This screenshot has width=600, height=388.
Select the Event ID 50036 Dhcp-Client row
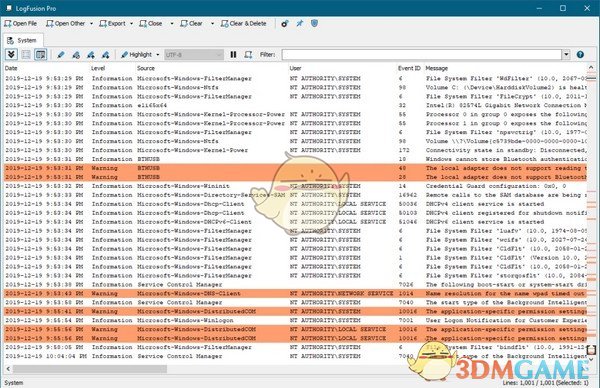[x=295, y=204]
